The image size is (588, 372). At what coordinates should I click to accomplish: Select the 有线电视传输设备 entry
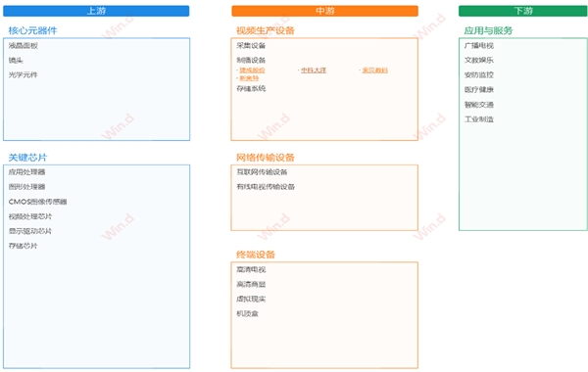266,187
